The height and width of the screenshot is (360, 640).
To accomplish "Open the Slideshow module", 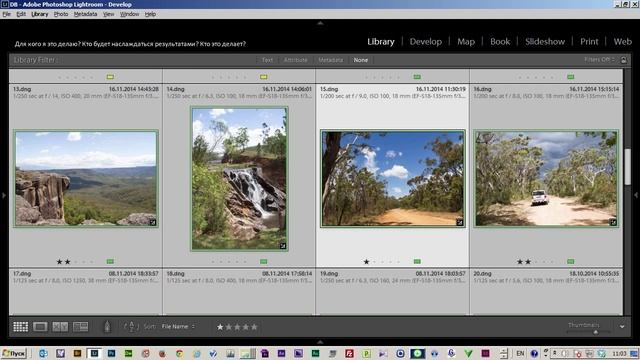I will [x=545, y=42].
